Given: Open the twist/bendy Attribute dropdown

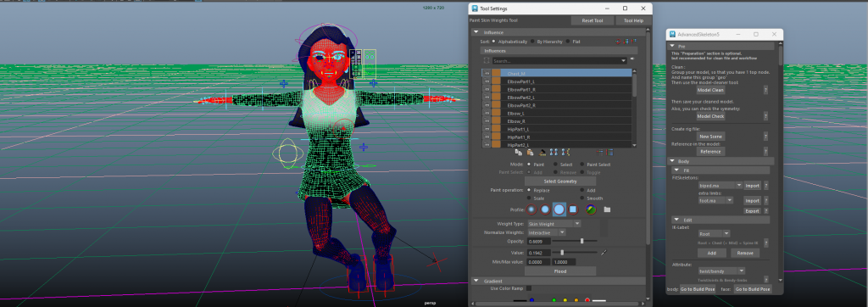Looking at the screenshot, I should 722,271.
